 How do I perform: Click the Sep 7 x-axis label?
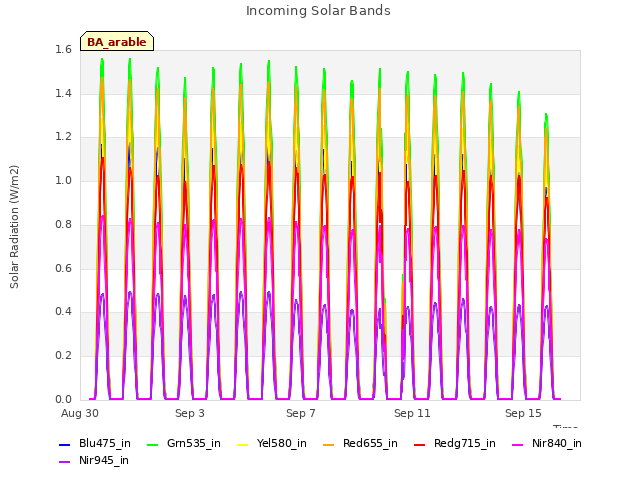(301, 413)
